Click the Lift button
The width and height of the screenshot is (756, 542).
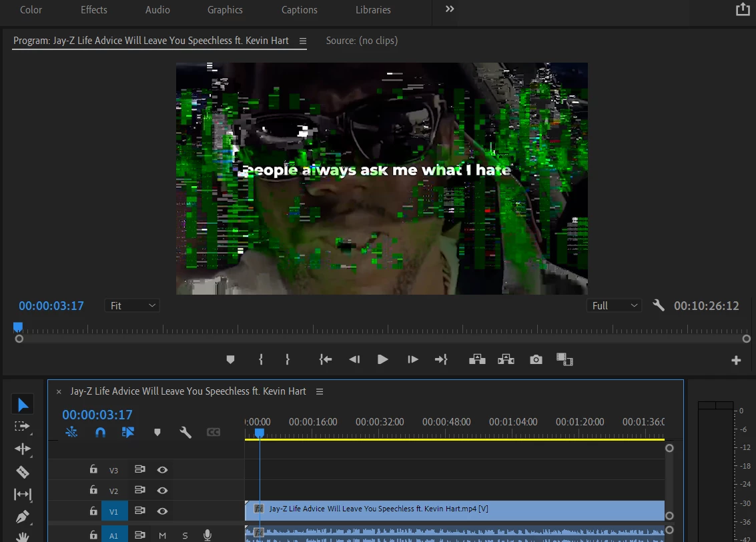click(477, 359)
